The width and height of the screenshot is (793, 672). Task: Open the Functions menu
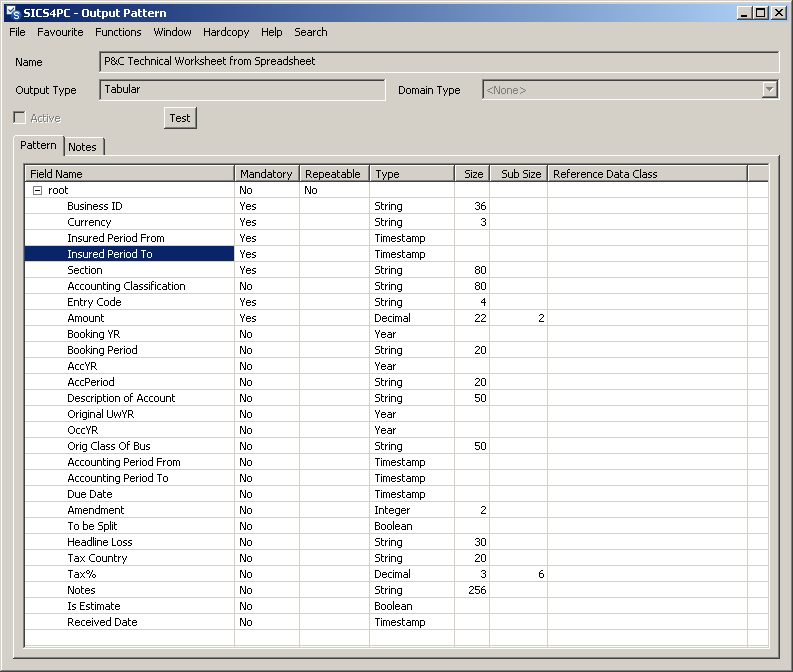tap(118, 32)
